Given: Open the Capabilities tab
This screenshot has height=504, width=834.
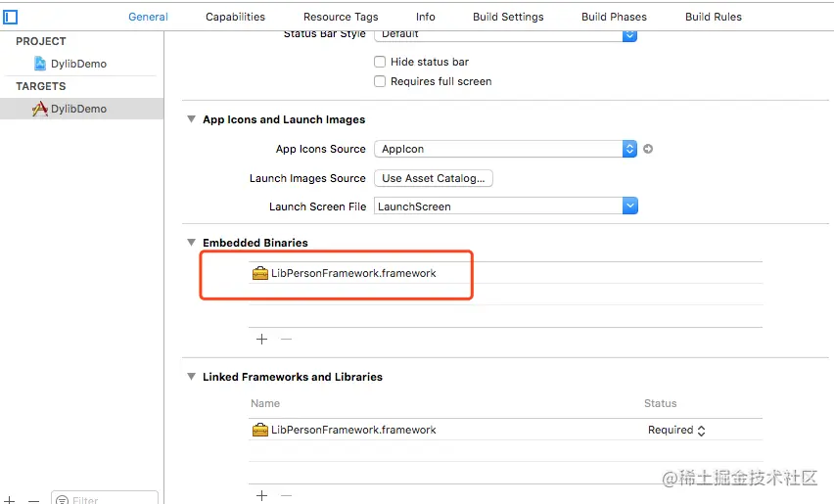Looking at the screenshot, I should tap(235, 17).
